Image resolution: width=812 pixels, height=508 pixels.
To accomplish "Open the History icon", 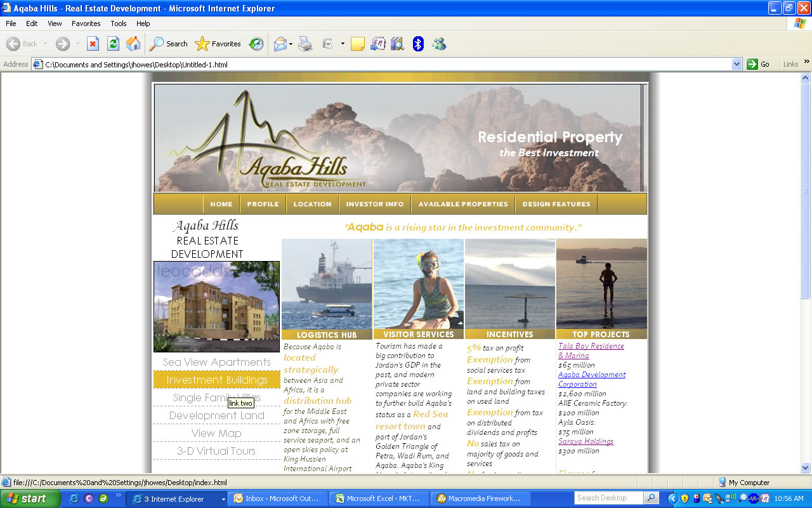I will coord(256,44).
